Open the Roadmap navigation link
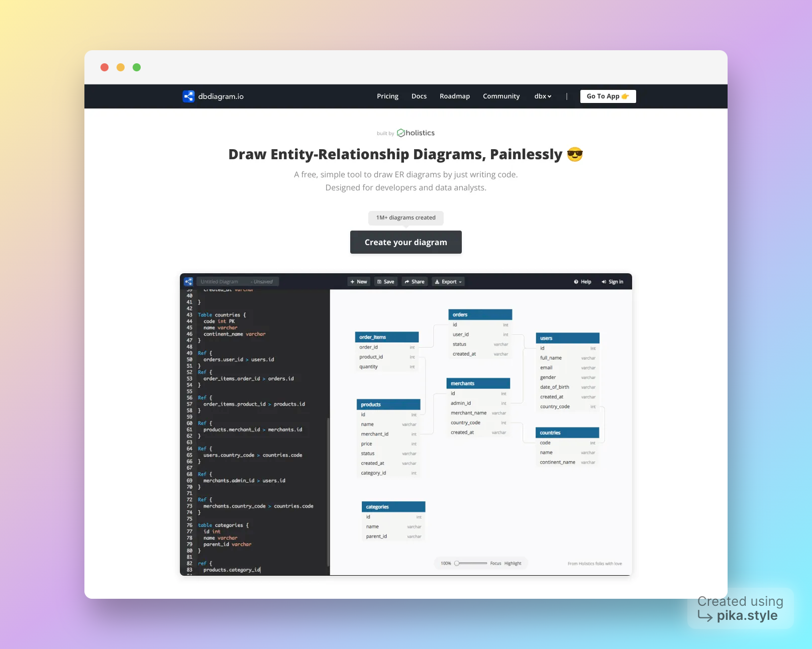Image resolution: width=812 pixels, height=649 pixels. coord(454,96)
